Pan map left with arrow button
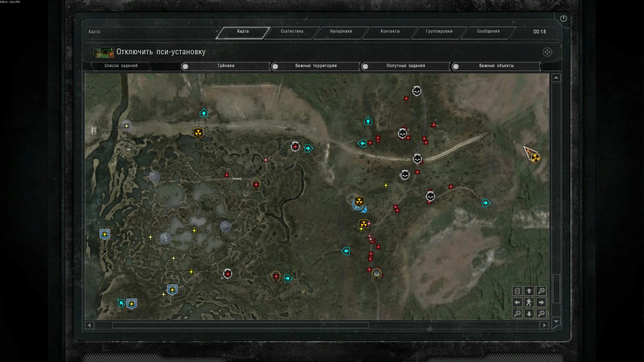644x362 pixels. coord(517,302)
